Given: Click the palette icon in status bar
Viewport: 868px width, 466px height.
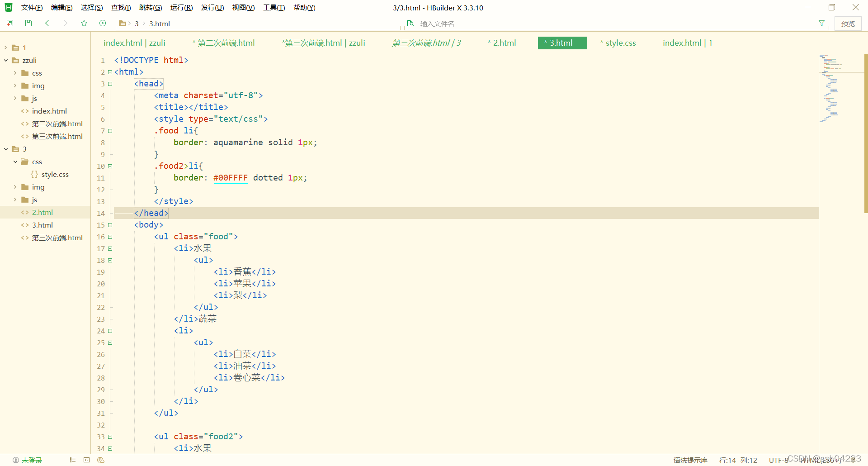Looking at the screenshot, I should click(101, 460).
